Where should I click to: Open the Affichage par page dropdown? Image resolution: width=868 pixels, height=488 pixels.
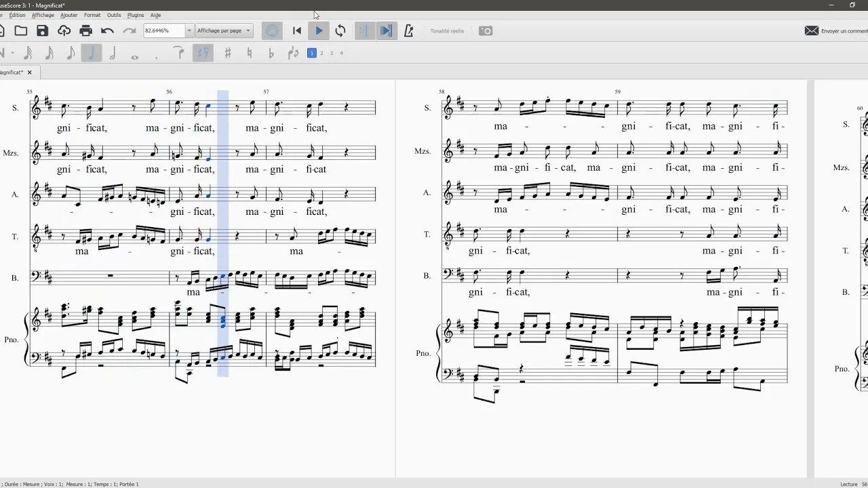[224, 30]
